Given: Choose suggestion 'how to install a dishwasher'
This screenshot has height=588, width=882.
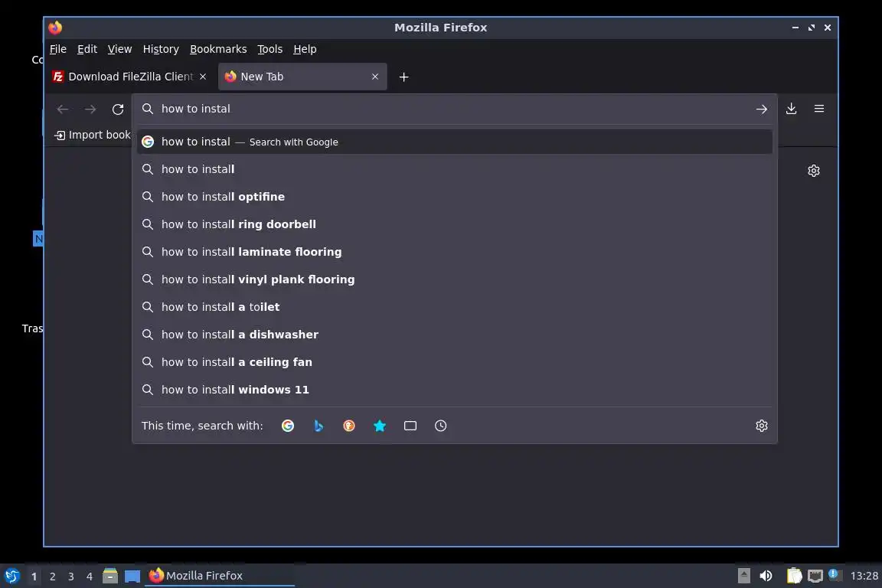Looking at the screenshot, I should (455, 335).
